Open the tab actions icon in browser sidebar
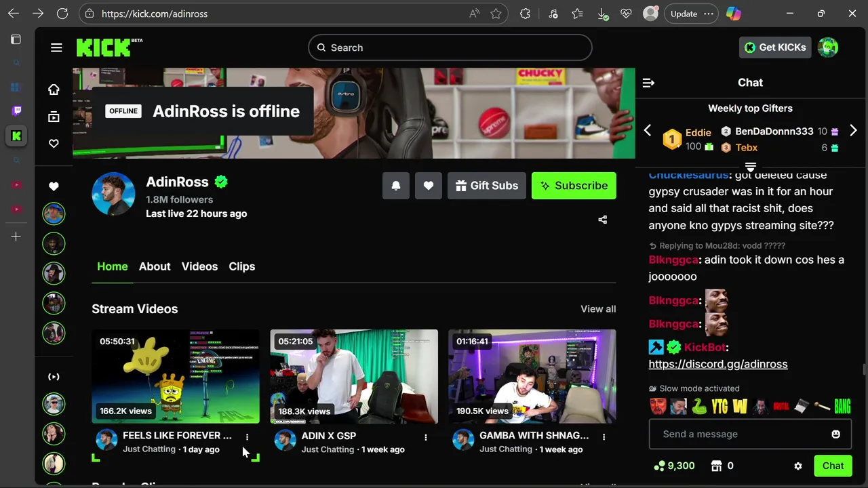This screenshot has height=488, width=868. (x=16, y=39)
